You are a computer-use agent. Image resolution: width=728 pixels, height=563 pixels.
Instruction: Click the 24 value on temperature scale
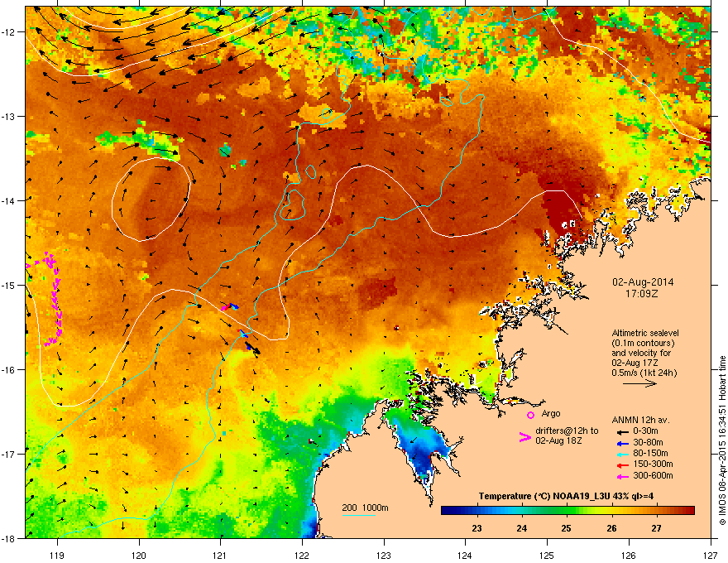tap(522, 528)
